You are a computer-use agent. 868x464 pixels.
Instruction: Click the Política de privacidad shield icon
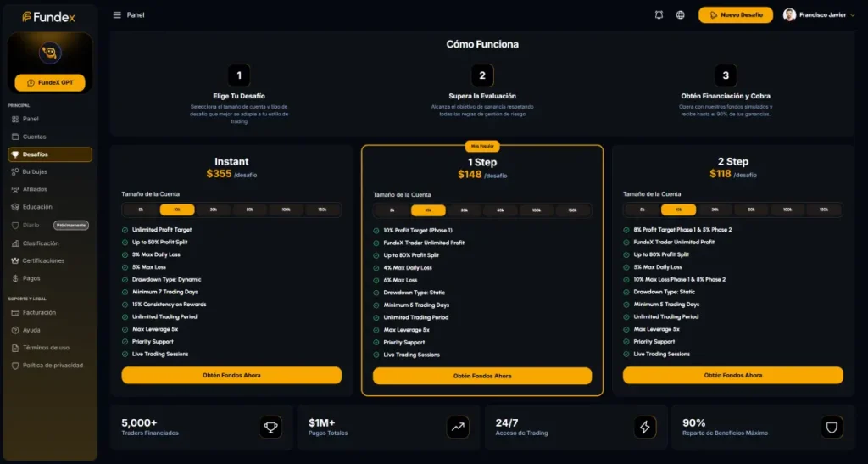click(15, 366)
